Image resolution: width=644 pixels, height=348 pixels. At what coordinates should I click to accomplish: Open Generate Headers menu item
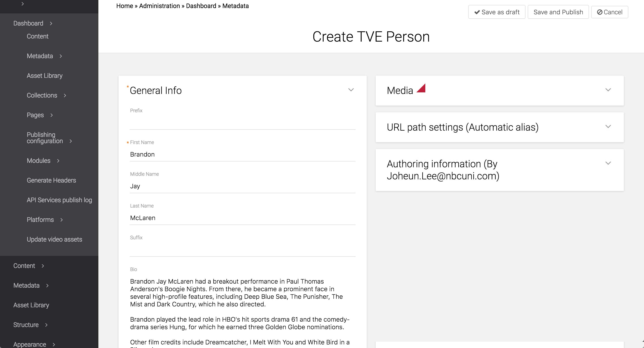point(51,180)
